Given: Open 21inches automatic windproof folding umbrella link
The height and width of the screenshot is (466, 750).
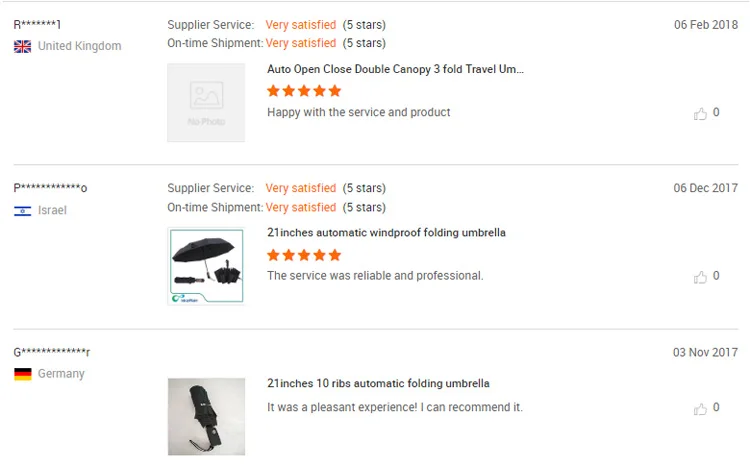Looking at the screenshot, I should coord(386,233).
